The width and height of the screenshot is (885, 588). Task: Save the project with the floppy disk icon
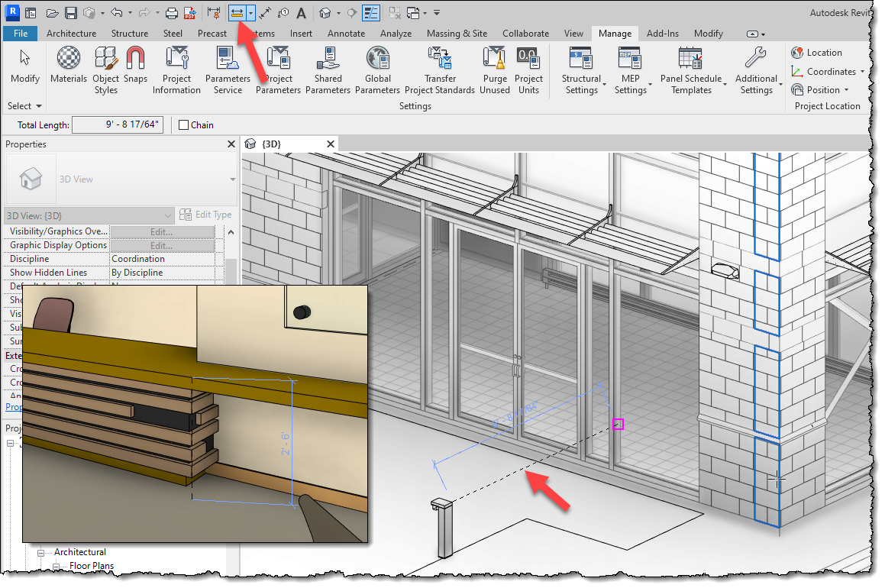pos(70,12)
